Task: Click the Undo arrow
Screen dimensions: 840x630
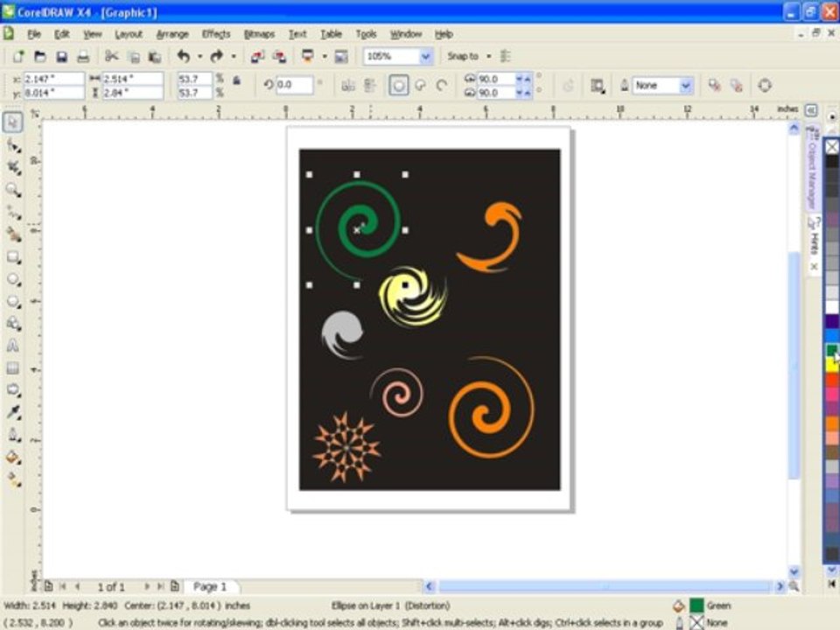Action: (184, 56)
